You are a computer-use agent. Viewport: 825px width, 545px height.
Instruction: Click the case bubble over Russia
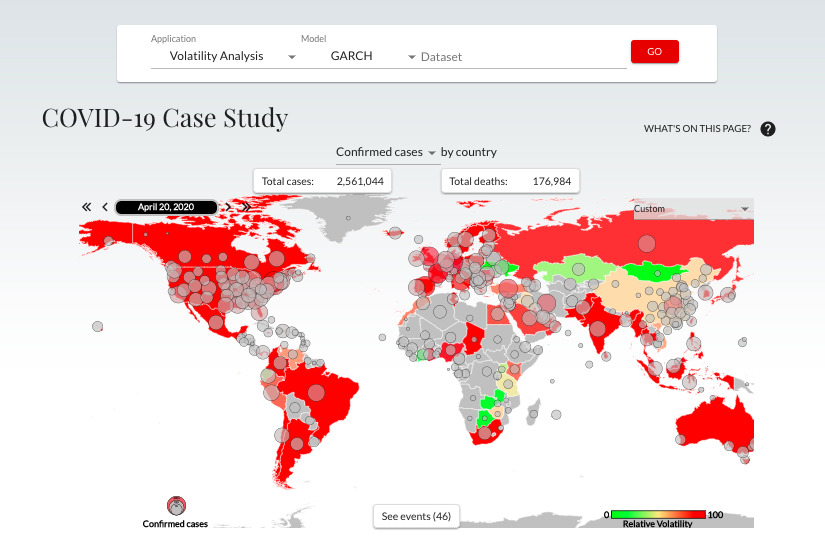647,242
